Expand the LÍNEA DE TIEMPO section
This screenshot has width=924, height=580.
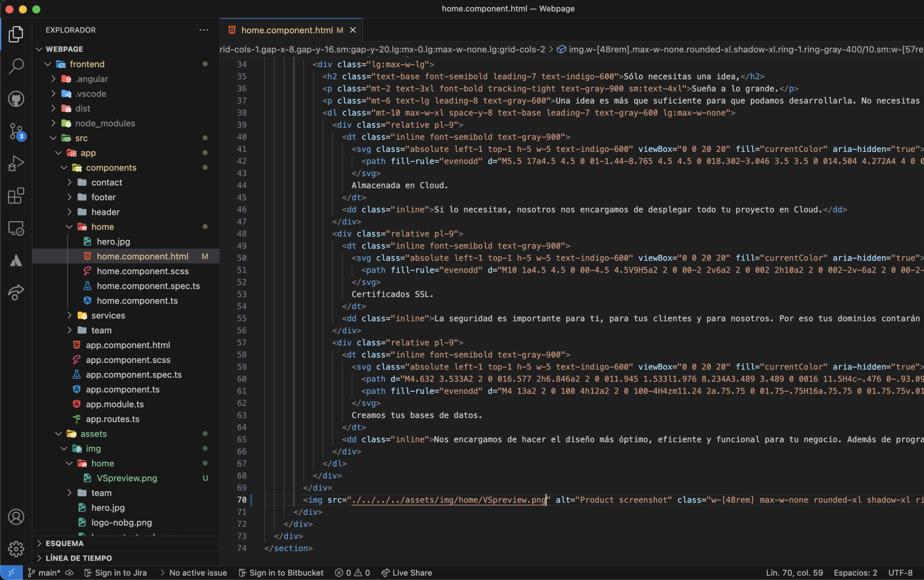pos(126,558)
